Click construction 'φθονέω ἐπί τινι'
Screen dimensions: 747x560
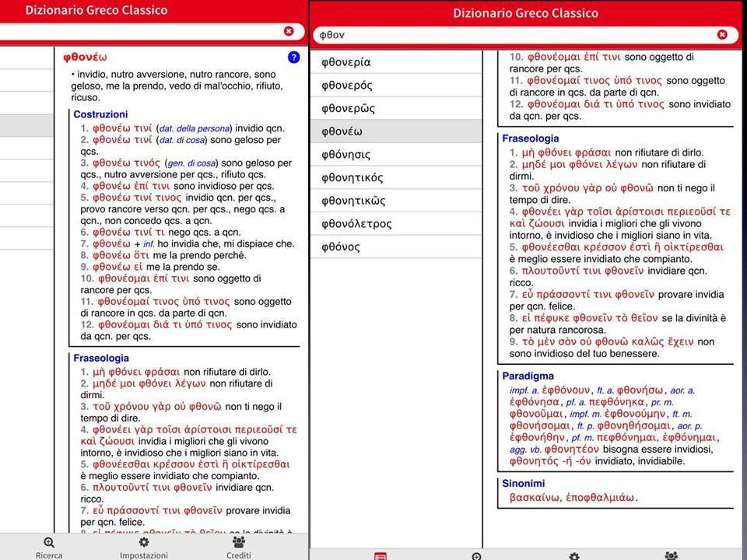[x=131, y=186]
